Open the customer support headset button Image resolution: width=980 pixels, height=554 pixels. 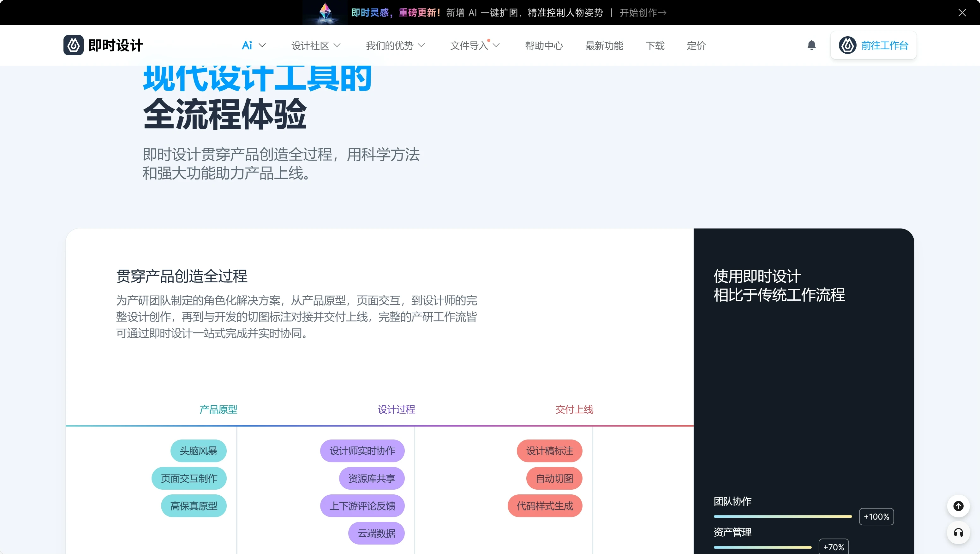pos(958,533)
